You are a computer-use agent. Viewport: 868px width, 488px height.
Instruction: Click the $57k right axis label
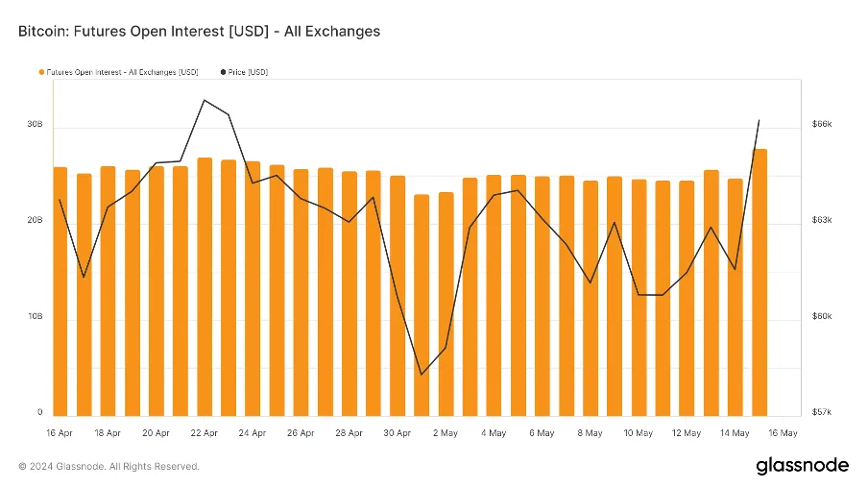(822, 413)
